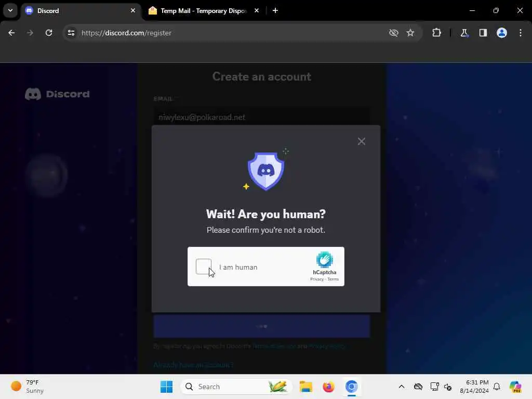Image resolution: width=532 pixels, height=399 pixels.
Task: Open File Explorer from taskbar
Action: pyautogui.click(x=305, y=387)
